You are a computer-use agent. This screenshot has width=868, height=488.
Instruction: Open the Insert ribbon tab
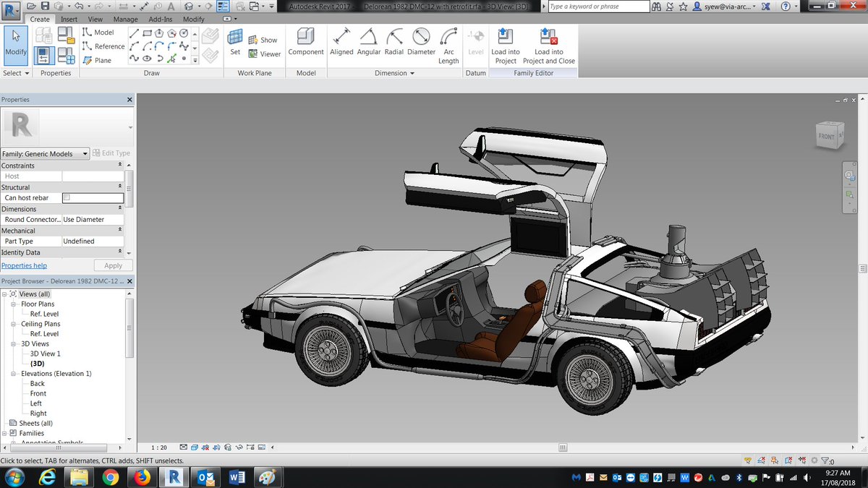[x=69, y=20]
